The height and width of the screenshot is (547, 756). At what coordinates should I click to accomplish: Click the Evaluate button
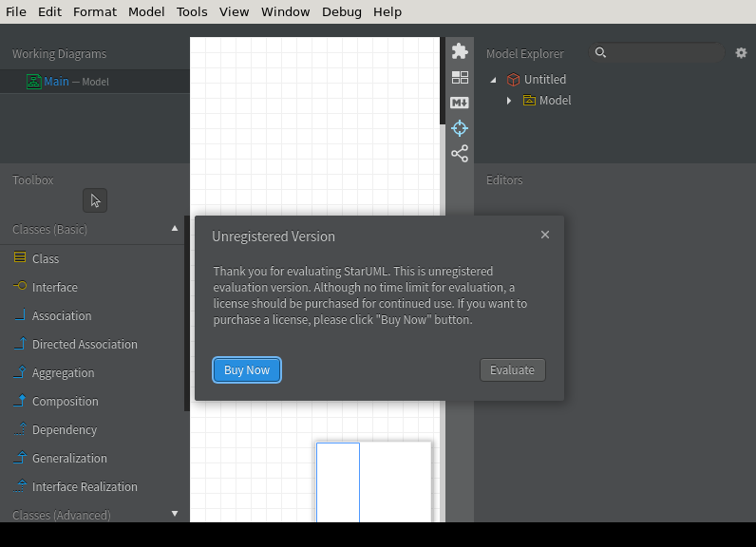coord(513,369)
